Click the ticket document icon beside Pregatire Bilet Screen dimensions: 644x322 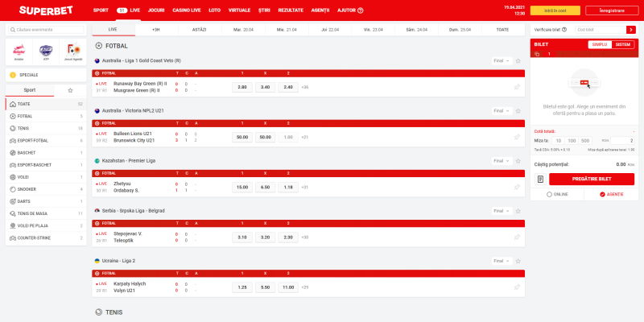[x=540, y=179]
